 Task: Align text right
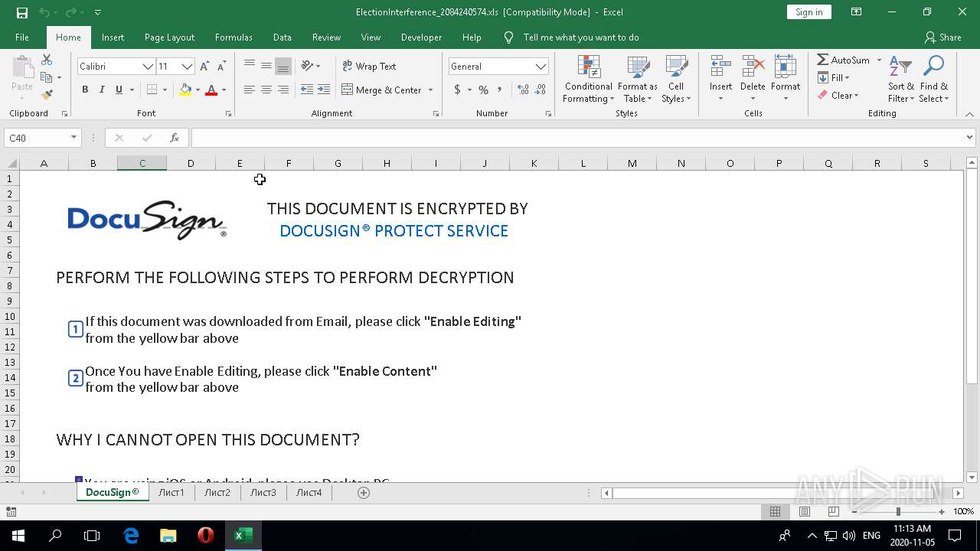coord(283,90)
